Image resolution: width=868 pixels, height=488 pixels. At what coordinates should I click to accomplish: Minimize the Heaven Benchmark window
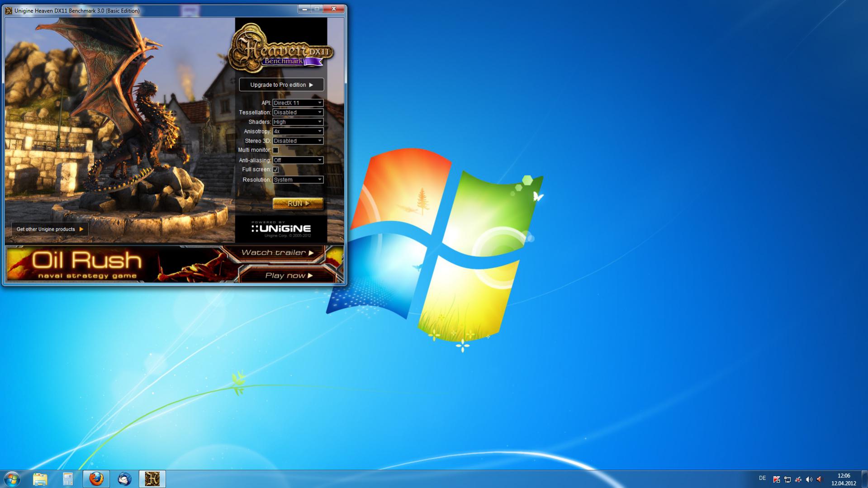click(304, 9)
